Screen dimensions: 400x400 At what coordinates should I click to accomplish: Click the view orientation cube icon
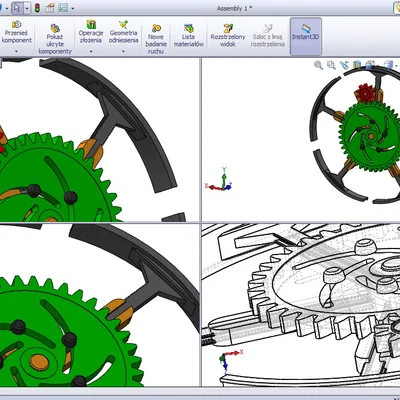[370, 65]
